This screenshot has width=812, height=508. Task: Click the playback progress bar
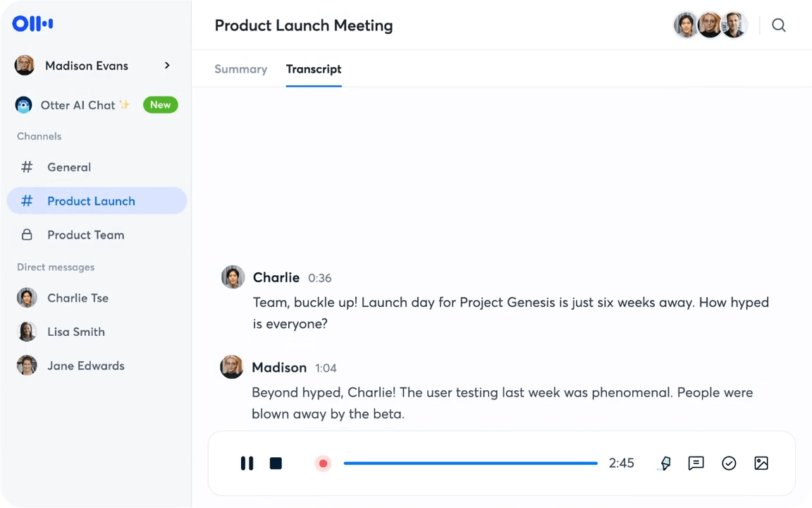tap(470, 464)
